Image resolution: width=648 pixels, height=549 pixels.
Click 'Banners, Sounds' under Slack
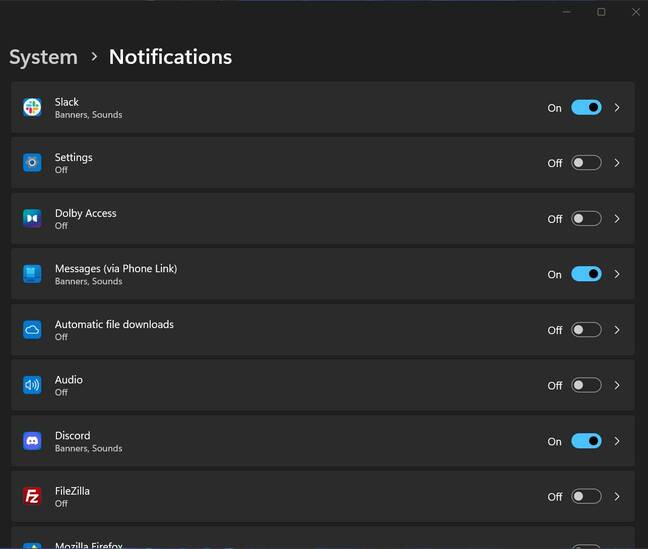(88, 115)
